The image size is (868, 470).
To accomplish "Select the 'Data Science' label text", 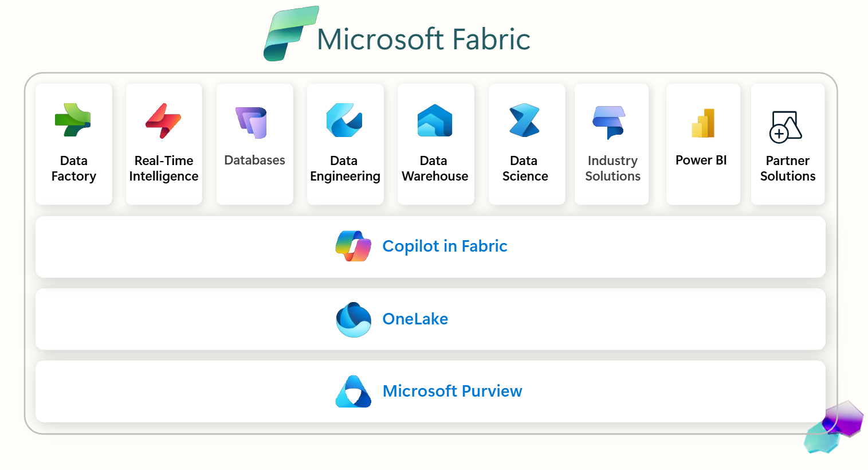I will click(x=525, y=169).
